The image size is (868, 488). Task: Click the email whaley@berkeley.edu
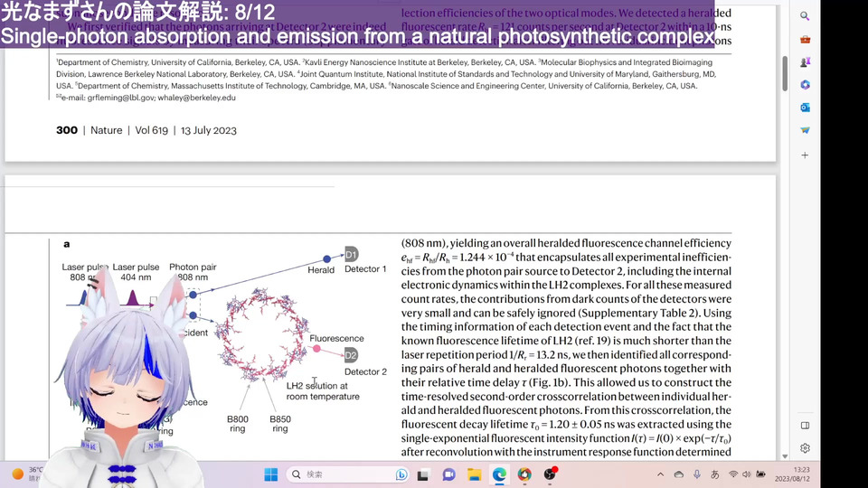196,98
